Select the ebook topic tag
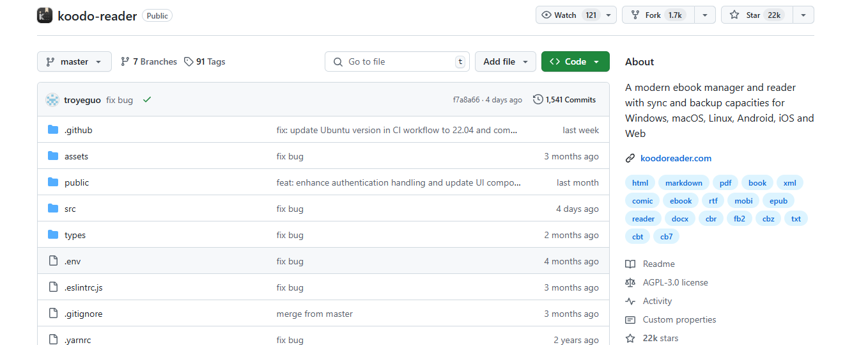 pyautogui.click(x=681, y=201)
